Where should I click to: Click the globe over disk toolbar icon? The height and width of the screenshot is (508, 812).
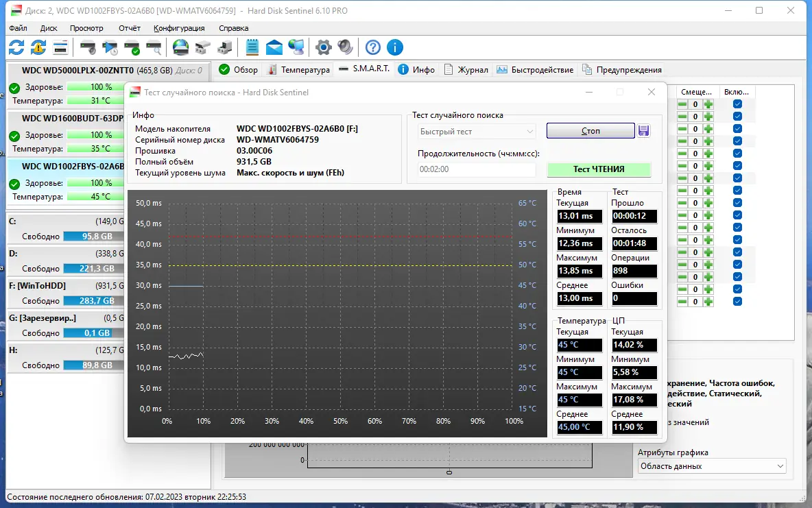pos(181,47)
